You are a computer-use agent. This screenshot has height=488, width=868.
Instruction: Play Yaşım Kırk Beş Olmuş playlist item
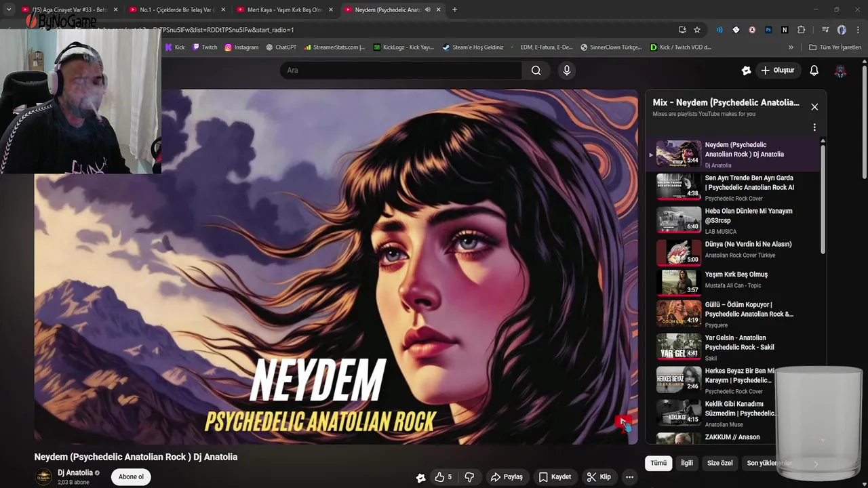[x=734, y=282]
